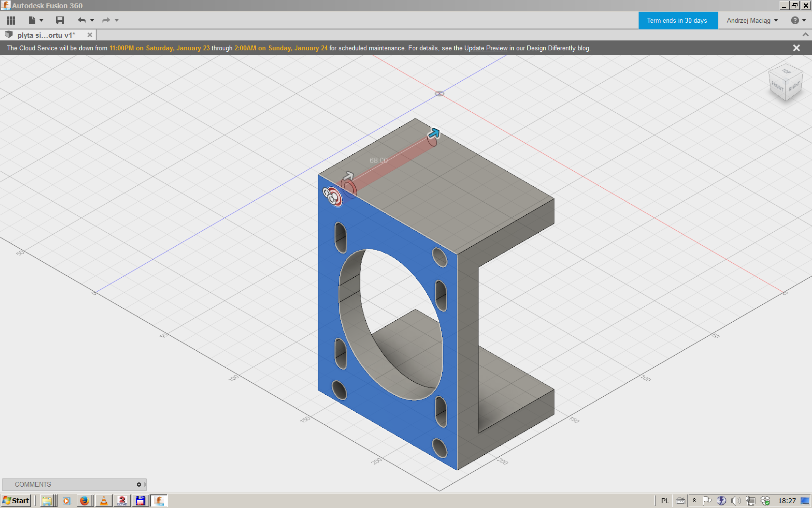Click the FRONT face of the ViewCube

pyautogui.click(x=777, y=86)
